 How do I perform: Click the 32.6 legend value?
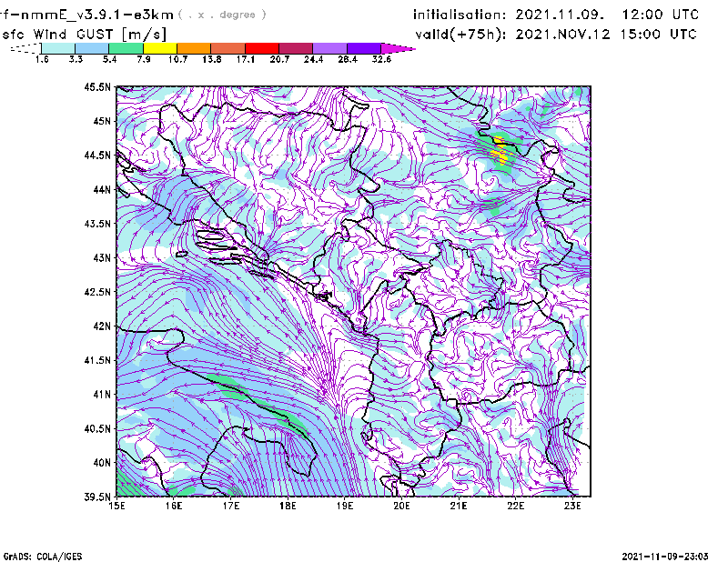coord(381,59)
